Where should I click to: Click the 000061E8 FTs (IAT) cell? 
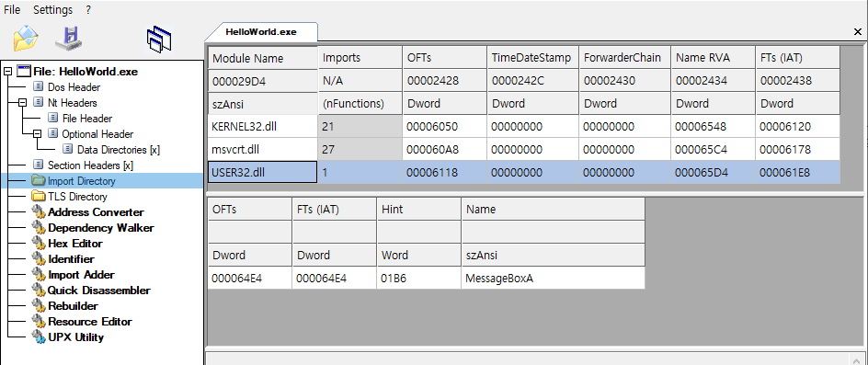tap(798, 172)
